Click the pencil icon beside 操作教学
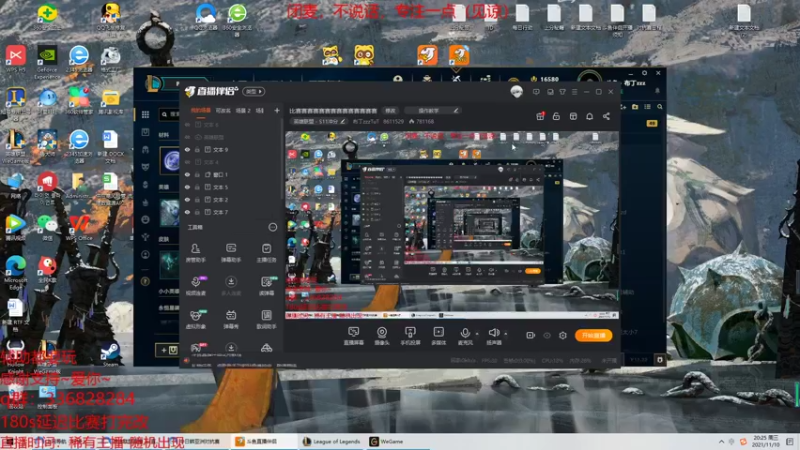 tap(456, 111)
